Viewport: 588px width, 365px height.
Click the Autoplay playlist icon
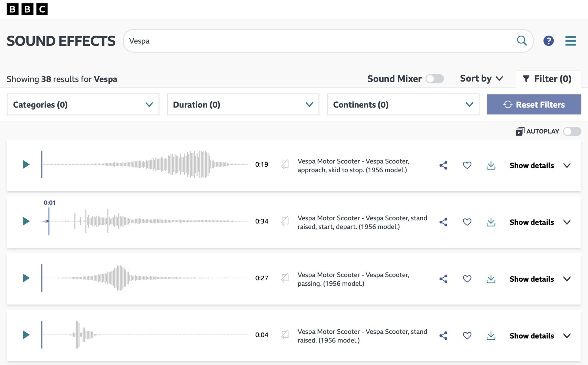[x=520, y=132]
